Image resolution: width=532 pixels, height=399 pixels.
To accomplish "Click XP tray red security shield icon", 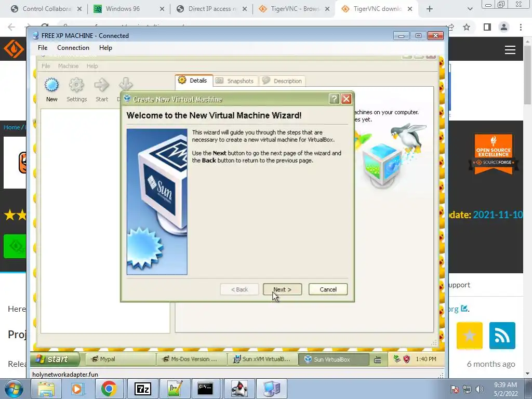I will (406, 359).
